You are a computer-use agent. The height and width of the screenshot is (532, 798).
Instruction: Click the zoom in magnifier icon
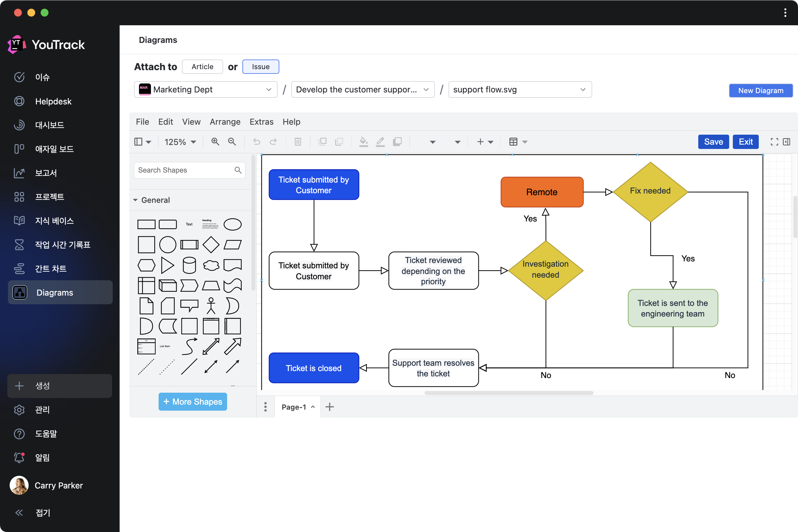pyautogui.click(x=215, y=142)
